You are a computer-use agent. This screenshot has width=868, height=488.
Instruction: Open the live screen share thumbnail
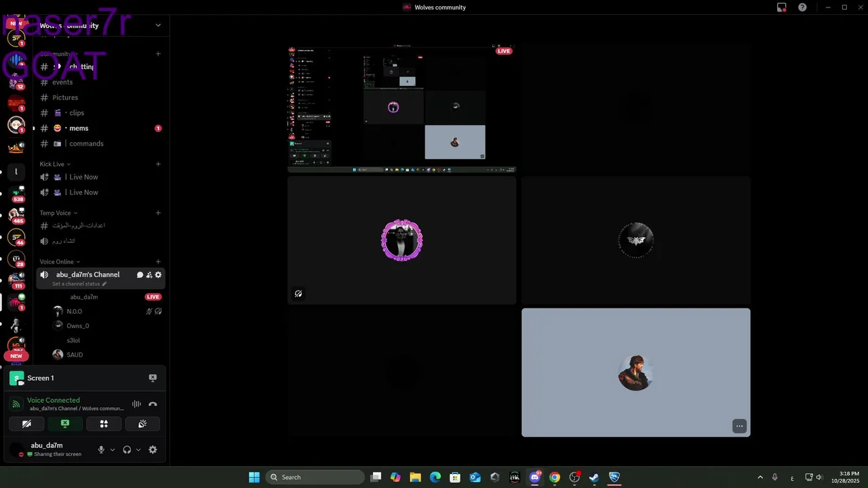(401, 108)
